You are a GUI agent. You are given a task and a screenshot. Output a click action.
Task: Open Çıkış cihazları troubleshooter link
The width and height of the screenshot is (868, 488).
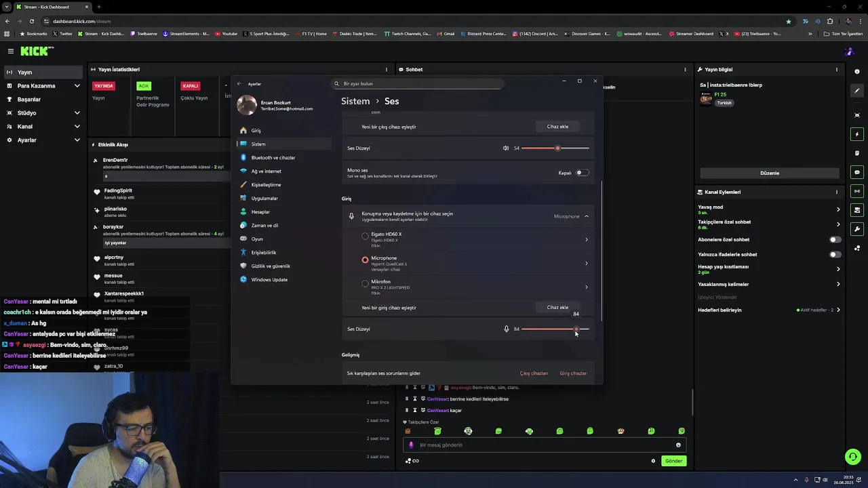tap(534, 373)
